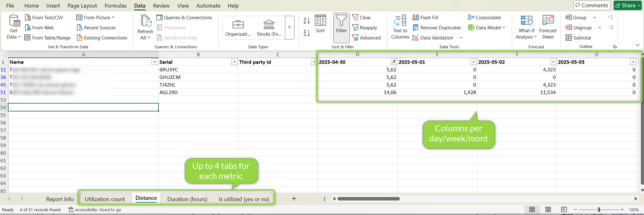
Task: Open the Get Data menu
Action: click(14, 27)
